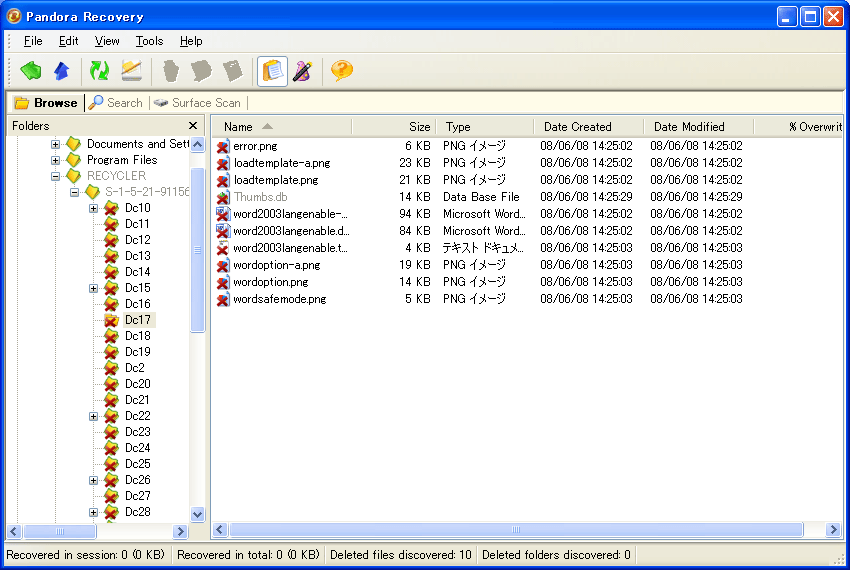Expand the Dc22 folder node
850x570 pixels.
[x=93, y=417]
